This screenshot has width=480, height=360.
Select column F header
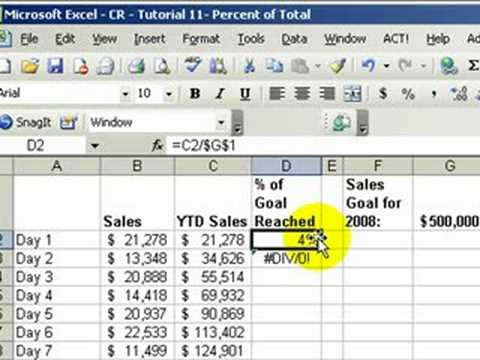pos(378,166)
